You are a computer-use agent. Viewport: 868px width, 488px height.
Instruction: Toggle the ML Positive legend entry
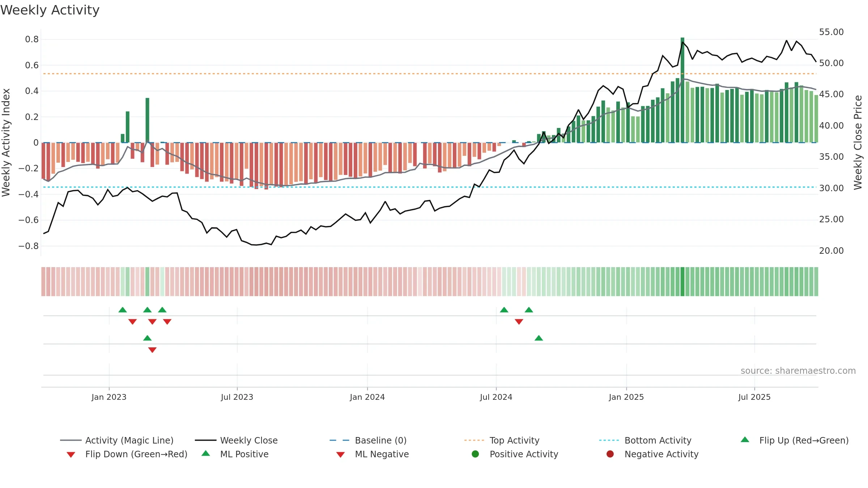[x=235, y=454]
